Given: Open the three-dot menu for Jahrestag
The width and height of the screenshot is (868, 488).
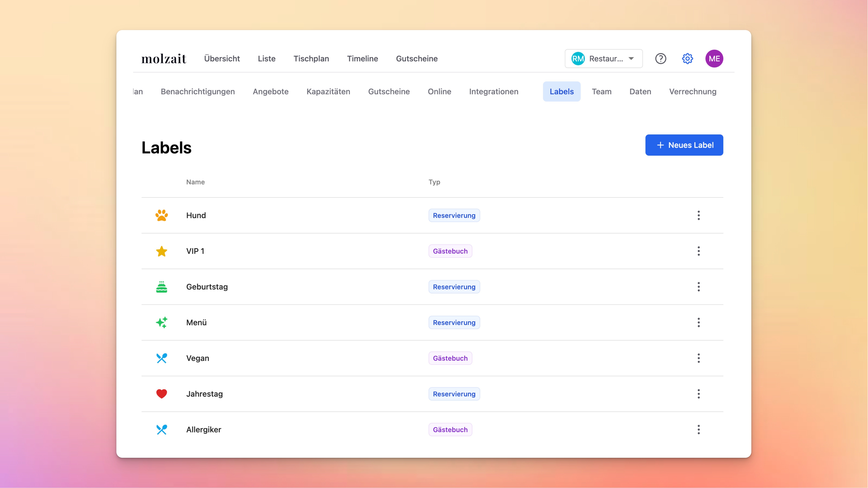Looking at the screenshot, I should [699, 394].
